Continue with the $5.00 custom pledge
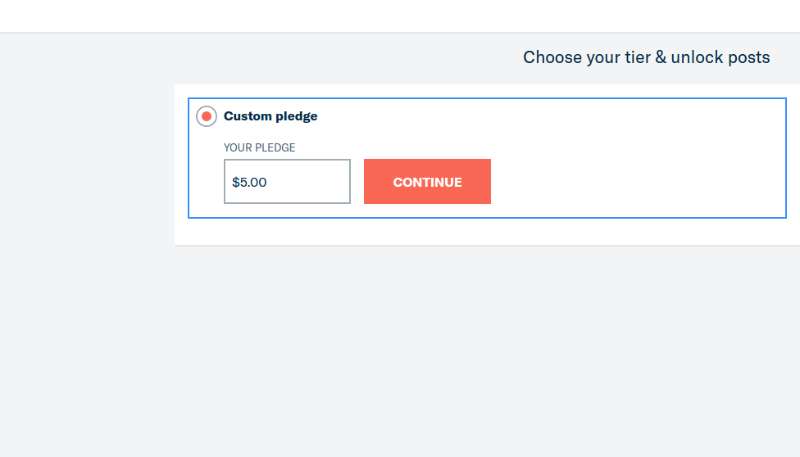800x457 pixels. [427, 182]
